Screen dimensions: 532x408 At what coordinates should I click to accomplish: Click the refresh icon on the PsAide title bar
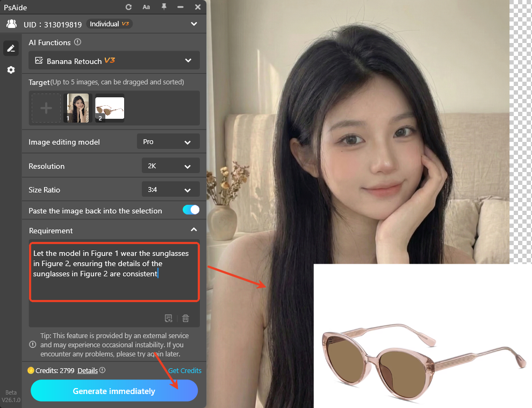pos(128,7)
